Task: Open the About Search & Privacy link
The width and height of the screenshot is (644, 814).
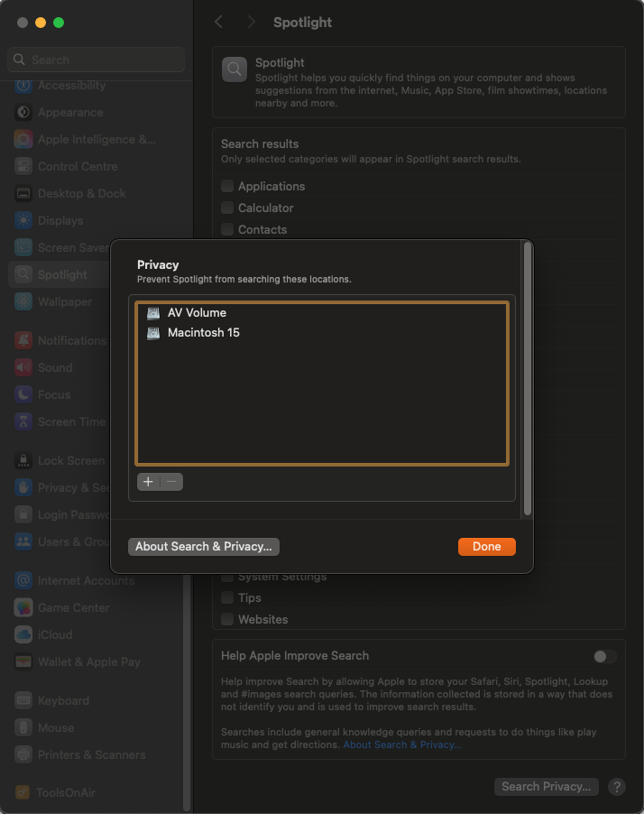Action: point(402,745)
